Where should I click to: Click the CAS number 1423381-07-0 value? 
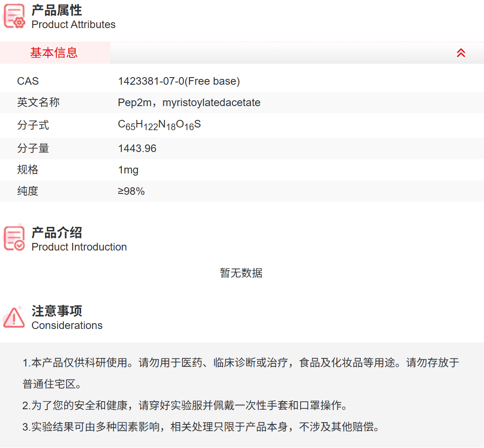point(178,81)
